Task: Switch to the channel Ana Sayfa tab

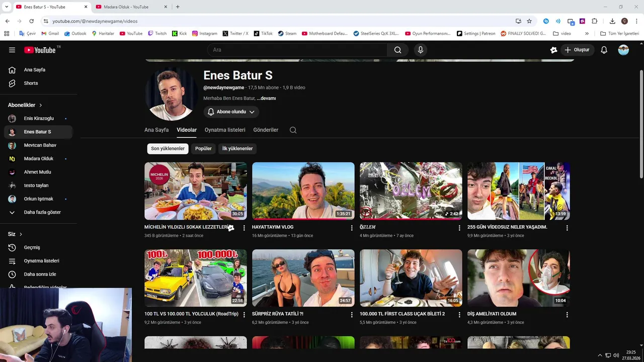Action: pos(156,130)
